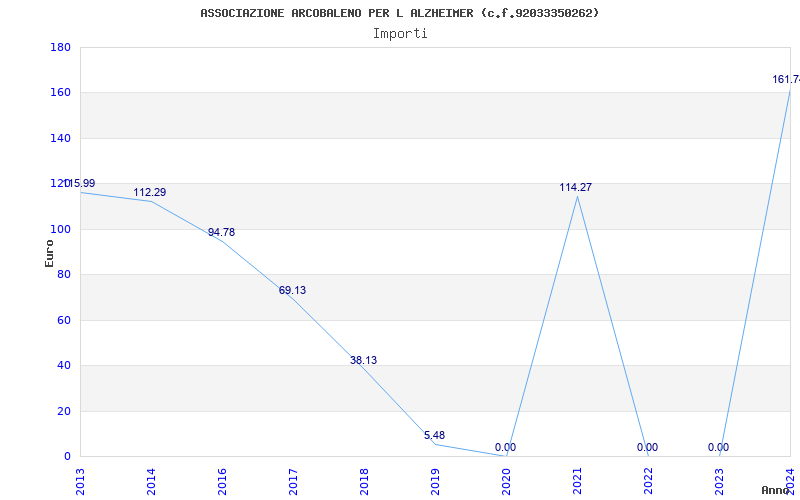Image resolution: width=800 pixels, height=500 pixels.
Task: Click the 2017 year tick label
Action: 293,482
